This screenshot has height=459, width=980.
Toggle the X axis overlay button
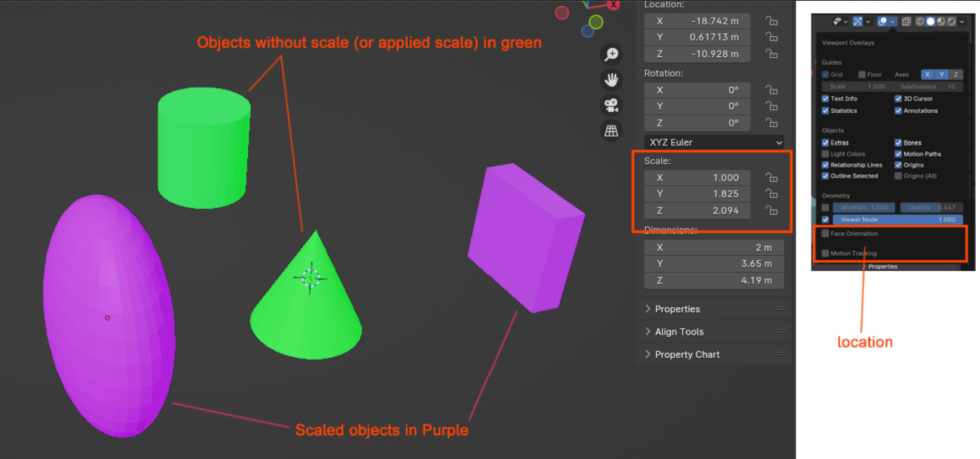click(x=928, y=74)
